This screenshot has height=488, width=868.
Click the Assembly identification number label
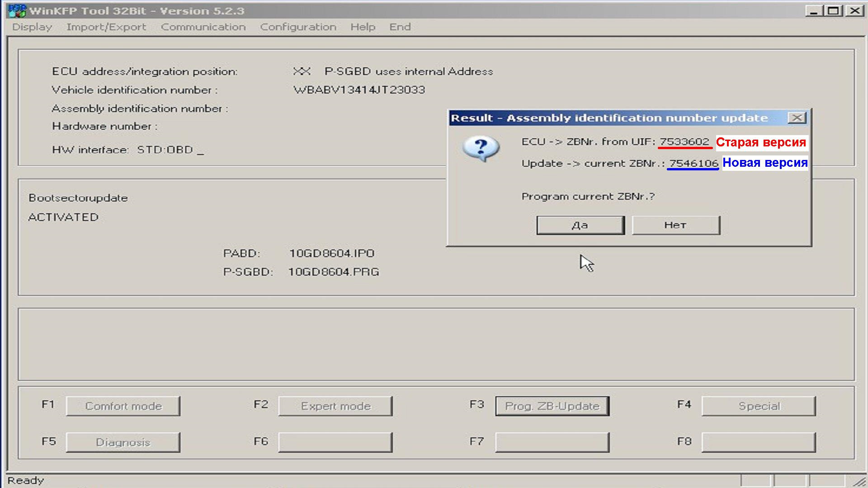coord(140,108)
